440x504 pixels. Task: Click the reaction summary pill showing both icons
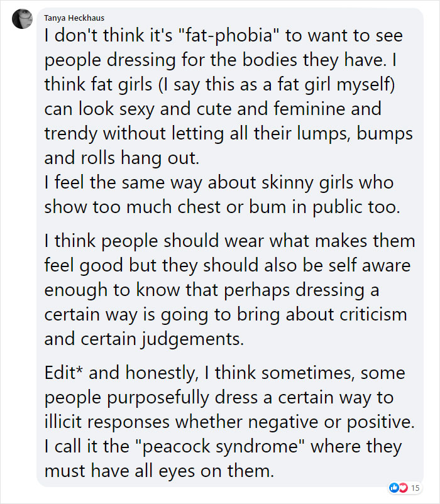405,488
